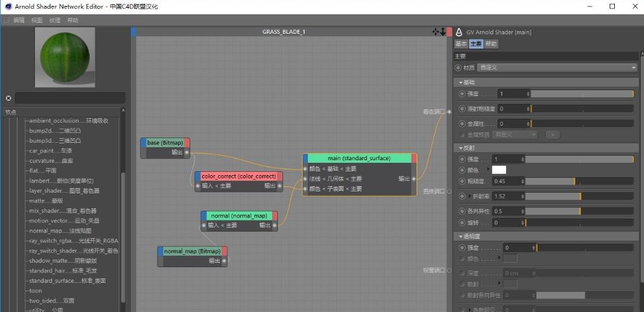Toggle the 材质 parameter radio circle
The image size is (644, 312).
(458, 67)
